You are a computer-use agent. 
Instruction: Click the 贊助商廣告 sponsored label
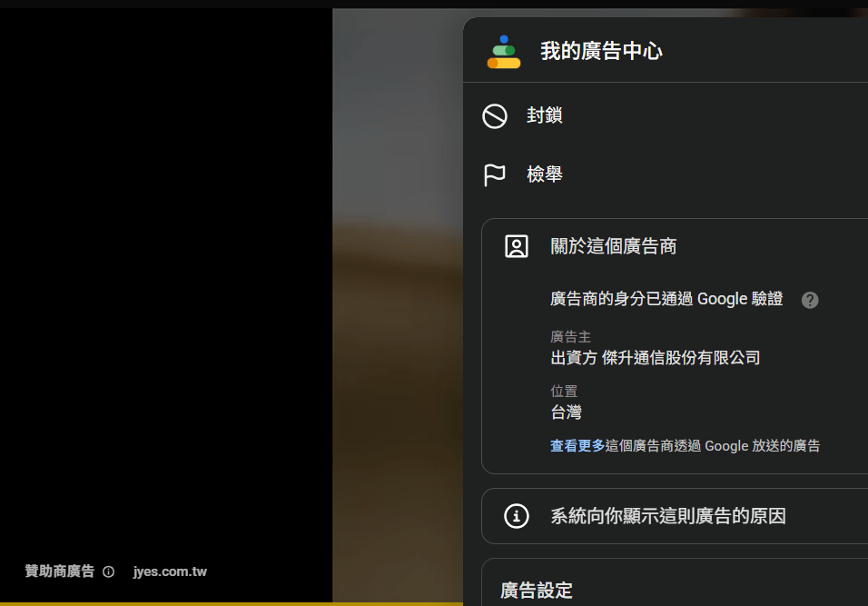(60, 571)
